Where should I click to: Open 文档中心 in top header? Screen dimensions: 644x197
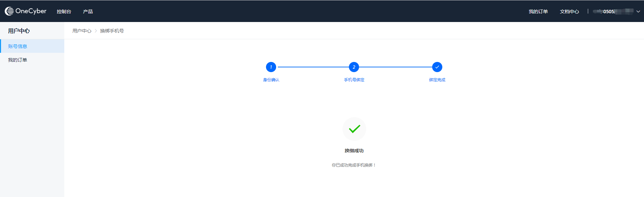tap(569, 12)
